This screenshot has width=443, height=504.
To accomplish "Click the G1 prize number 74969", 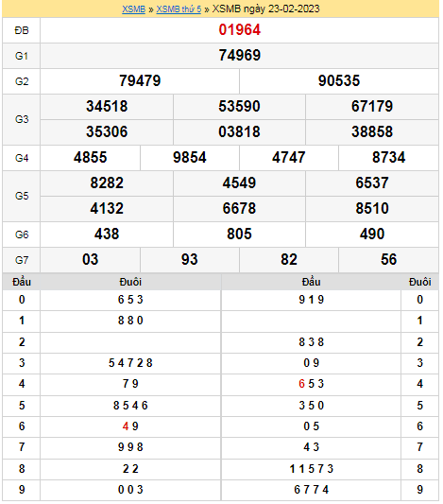I will pyautogui.click(x=240, y=55).
